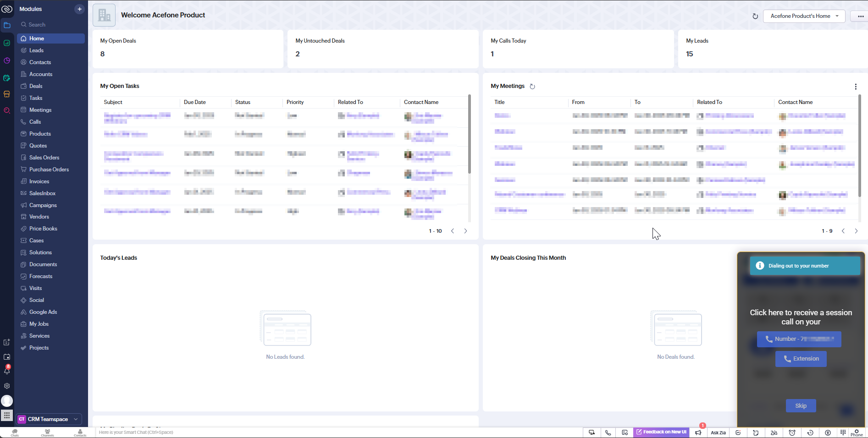This screenshot has width=868, height=438.
Task: Click the My Meetings vertical scrollbar
Action: click(860, 146)
